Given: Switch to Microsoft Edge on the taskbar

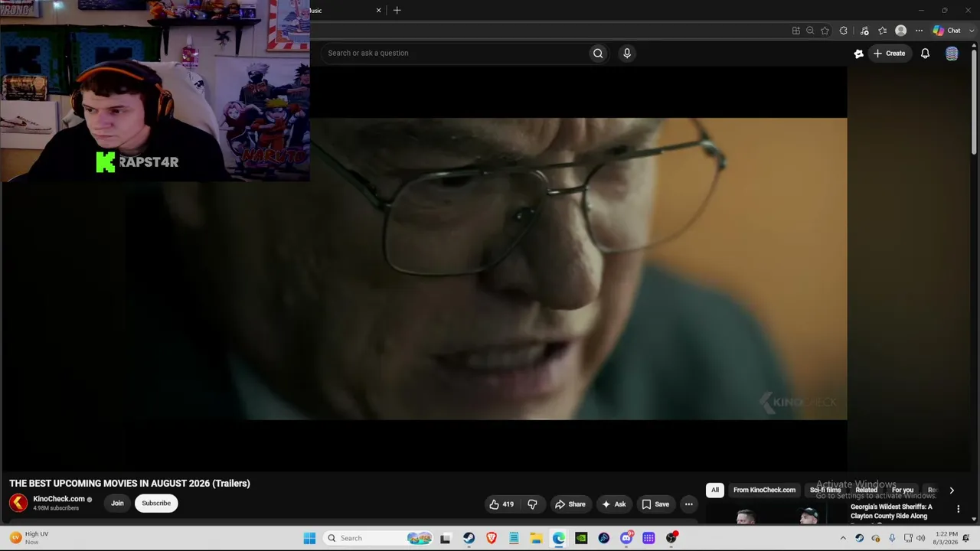Looking at the screenshot, I should [559, 538].
